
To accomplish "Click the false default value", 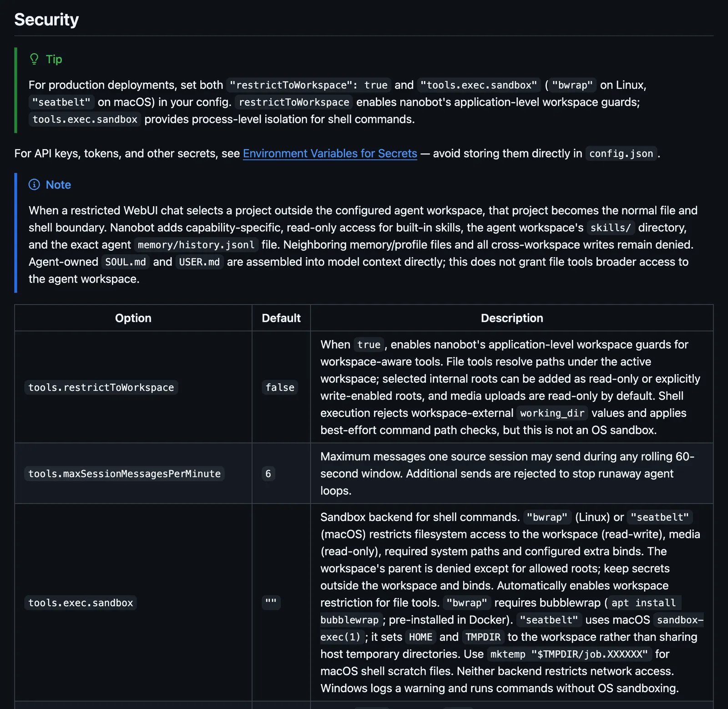I will (x=280, y=387).
